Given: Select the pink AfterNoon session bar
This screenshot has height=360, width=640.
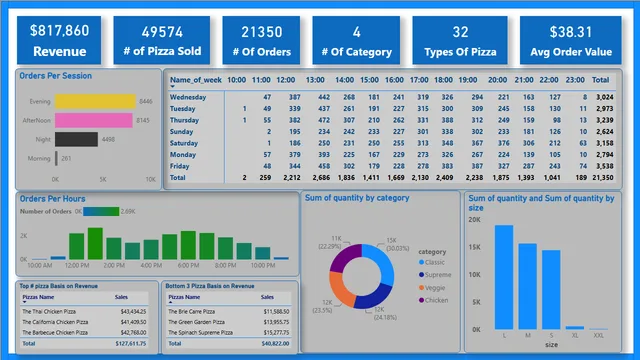Looking at the screenshot, I should (x=94, y=120).
